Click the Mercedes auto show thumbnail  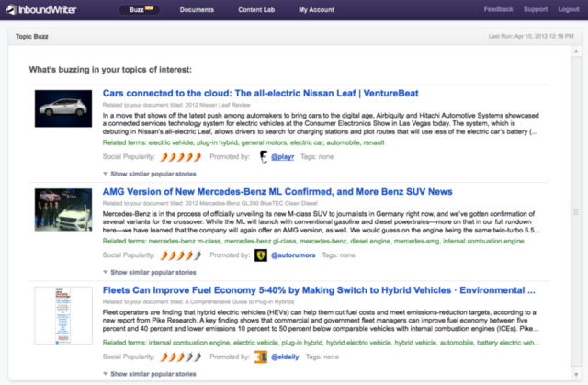click(63, 209)
